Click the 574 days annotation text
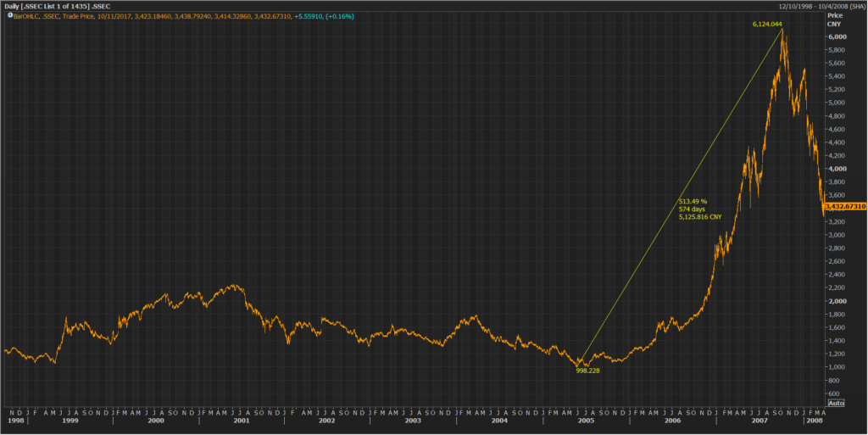868x435 pixels. [692, 209]
